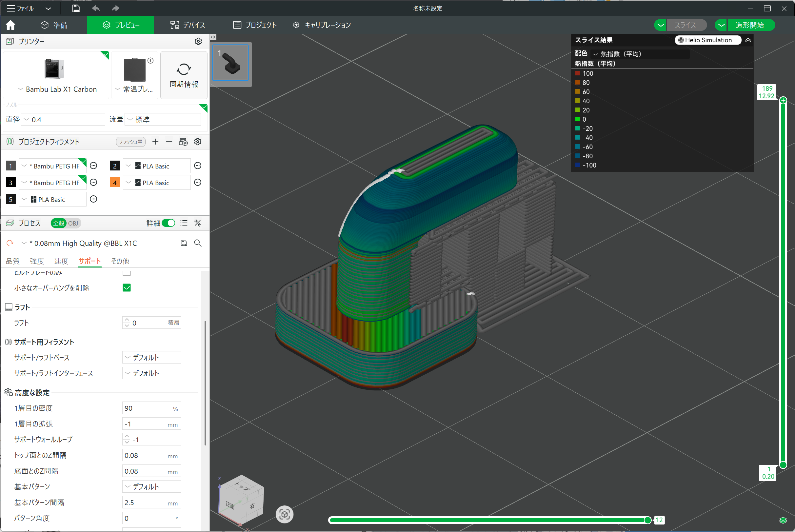Collapse the left sidebar handle

pos(213,37)
